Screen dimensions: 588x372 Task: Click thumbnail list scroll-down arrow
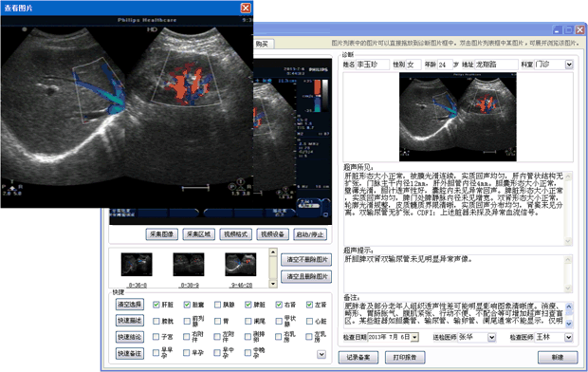(273, 284)
